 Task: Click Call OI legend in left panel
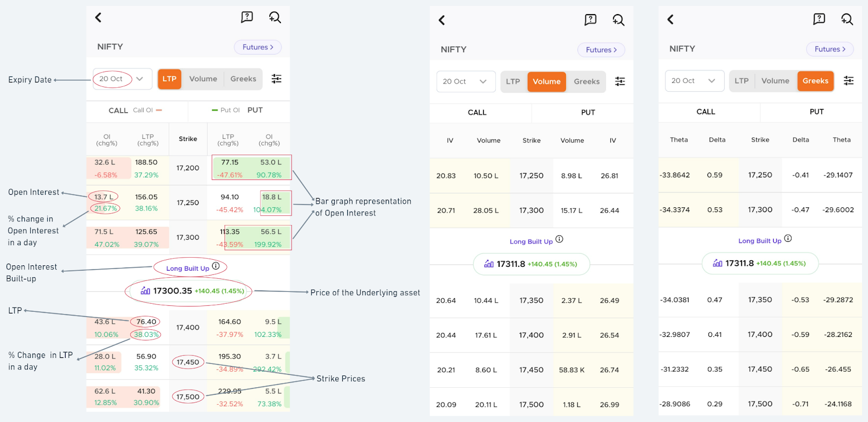(148, 110)
